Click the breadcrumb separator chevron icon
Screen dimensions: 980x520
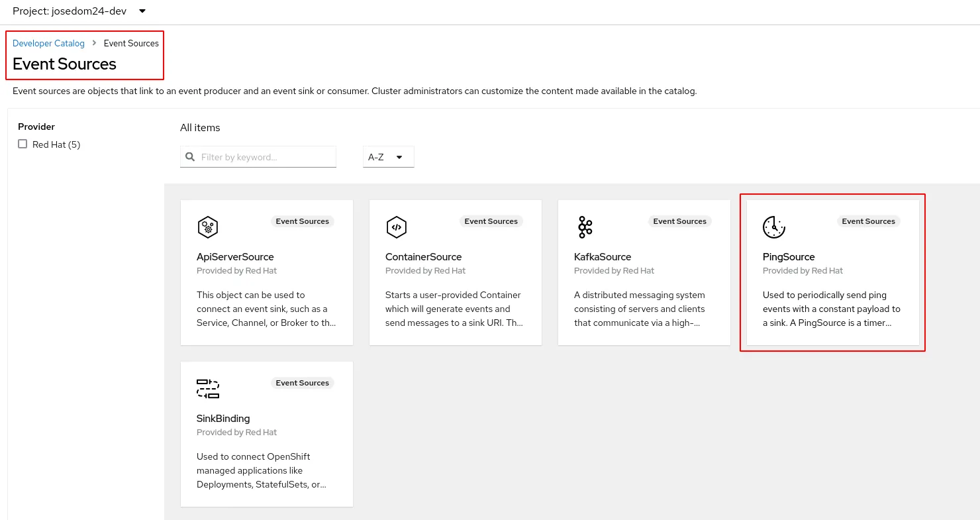point(94,43)
